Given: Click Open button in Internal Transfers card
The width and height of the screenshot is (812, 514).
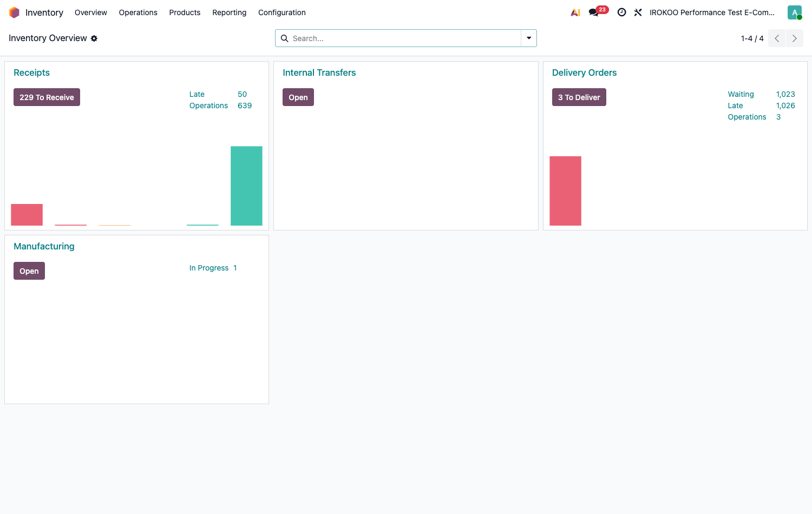Looking at the screenshot, I should [x=298, y=97].
